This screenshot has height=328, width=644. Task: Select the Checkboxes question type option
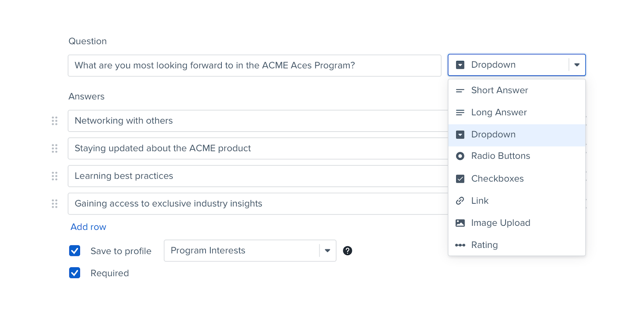pyautogui.click(x=497, y=179)
